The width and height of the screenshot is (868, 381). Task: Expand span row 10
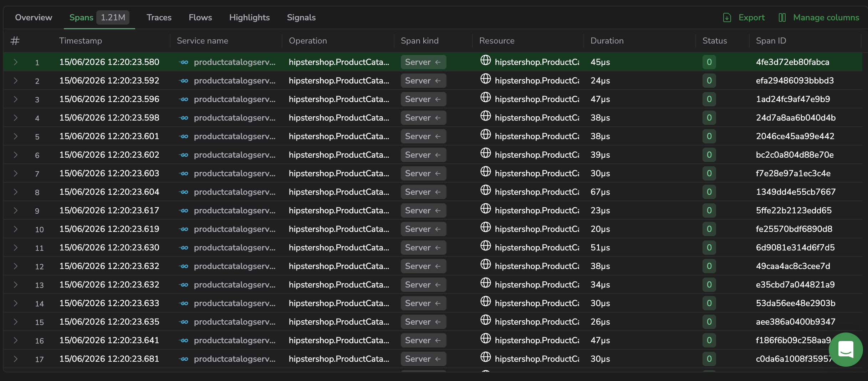[x=16, y=229]
